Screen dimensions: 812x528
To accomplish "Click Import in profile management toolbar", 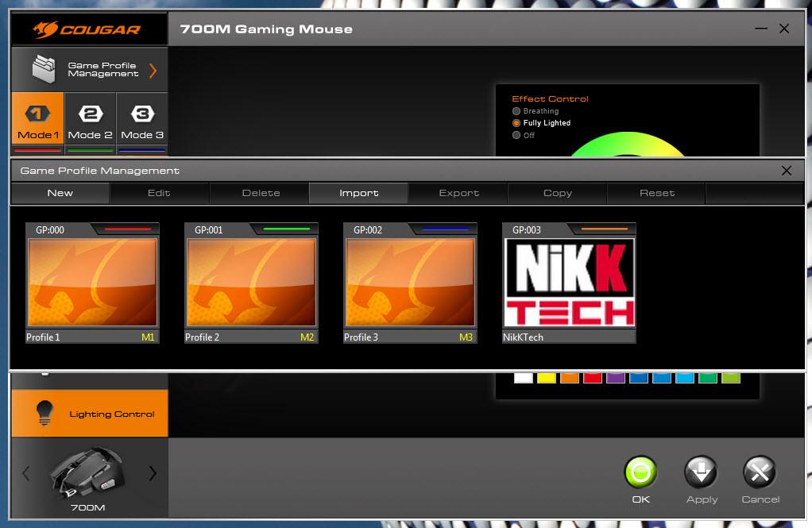I will click(359, 193).
